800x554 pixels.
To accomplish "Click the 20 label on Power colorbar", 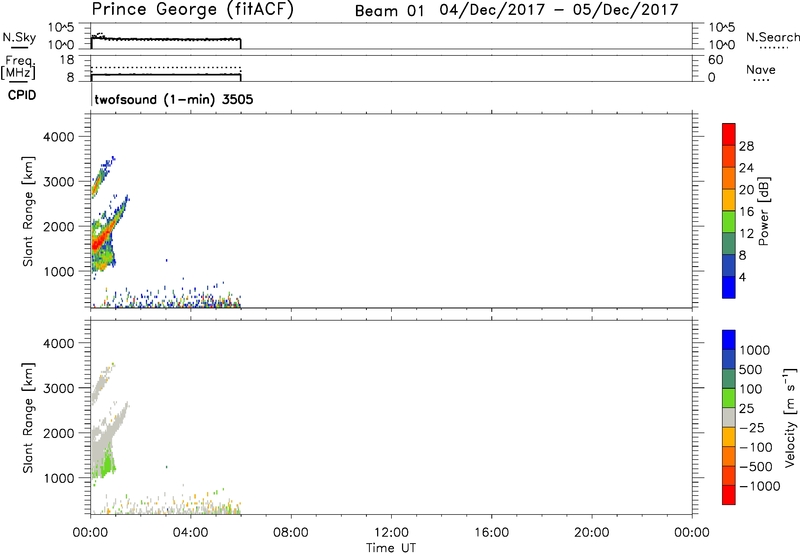I will [x=746, y=190].
